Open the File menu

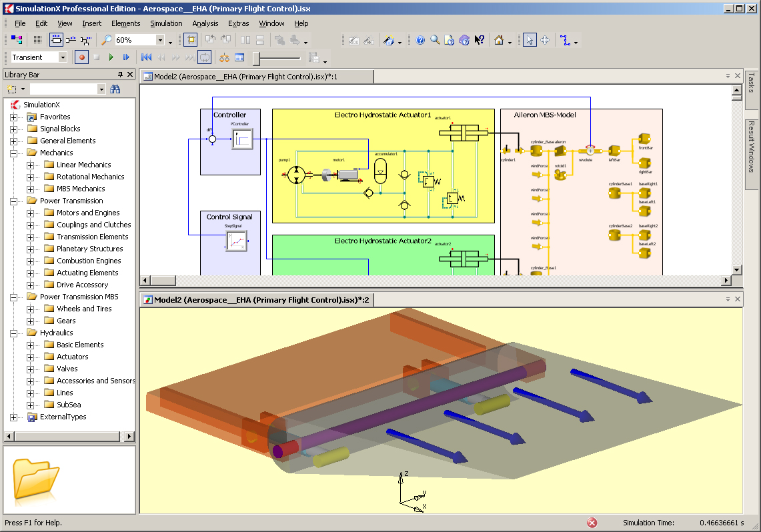[x=20, y=23]
